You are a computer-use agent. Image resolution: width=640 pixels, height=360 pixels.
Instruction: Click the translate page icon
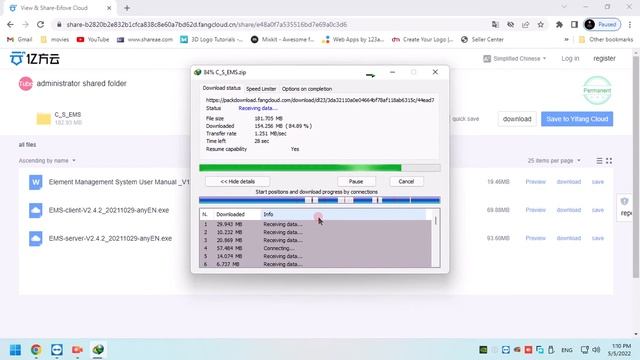point(495,24)
